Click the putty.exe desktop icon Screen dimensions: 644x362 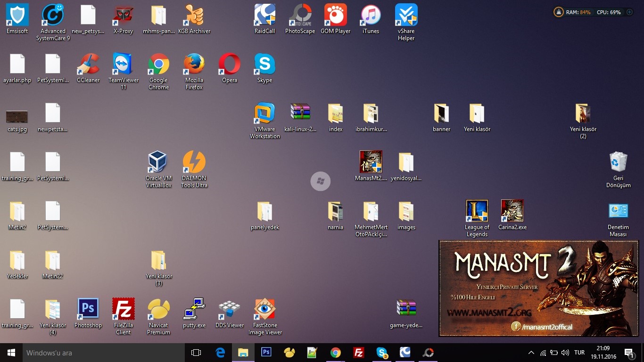point(194,313)
